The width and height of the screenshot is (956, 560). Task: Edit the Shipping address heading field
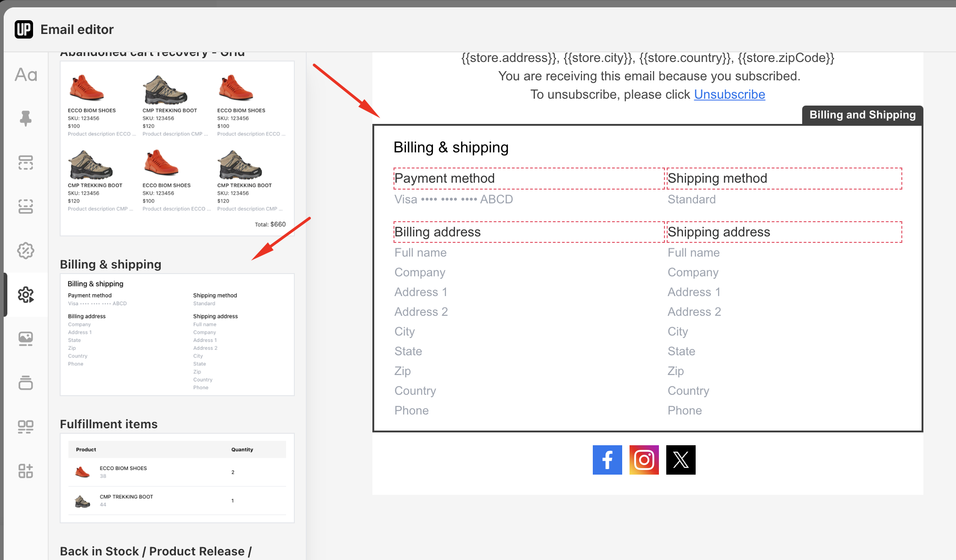point(784,232)
